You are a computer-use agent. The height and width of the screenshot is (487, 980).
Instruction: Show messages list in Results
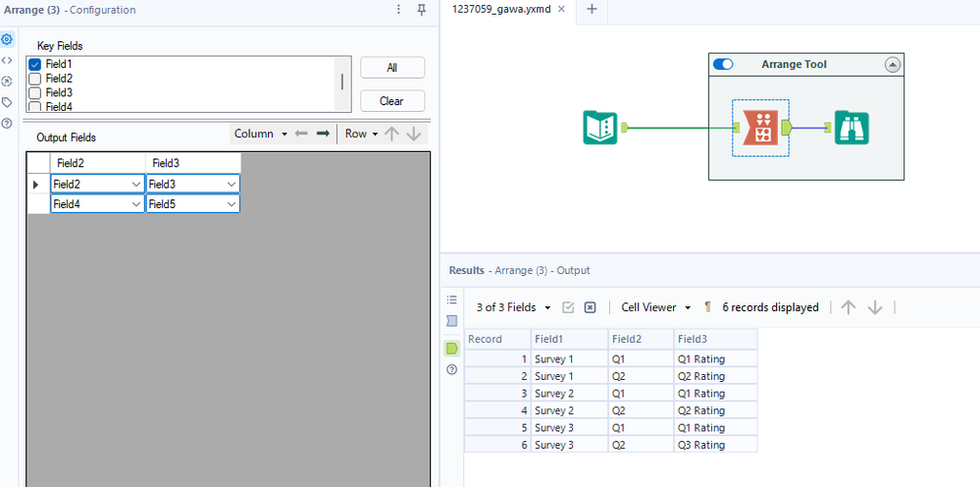[452, 299]
